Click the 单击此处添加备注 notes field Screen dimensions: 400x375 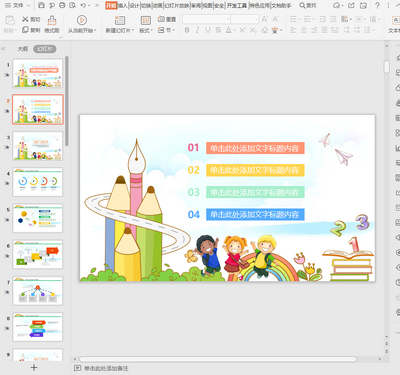coord(106,368)
